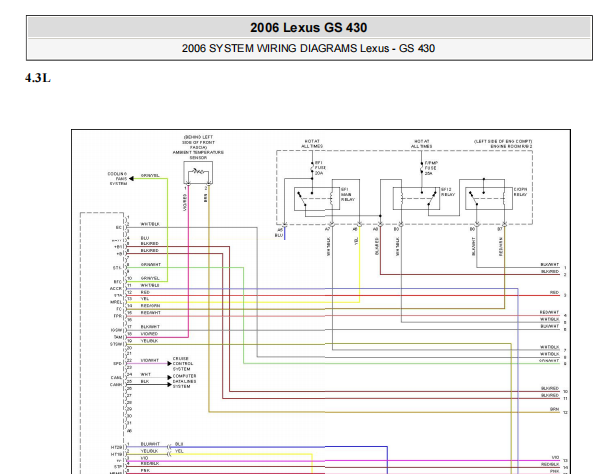Click 'CANH' terminal label on connector
The height and width of the screenshot is (474, 606).
116,385
